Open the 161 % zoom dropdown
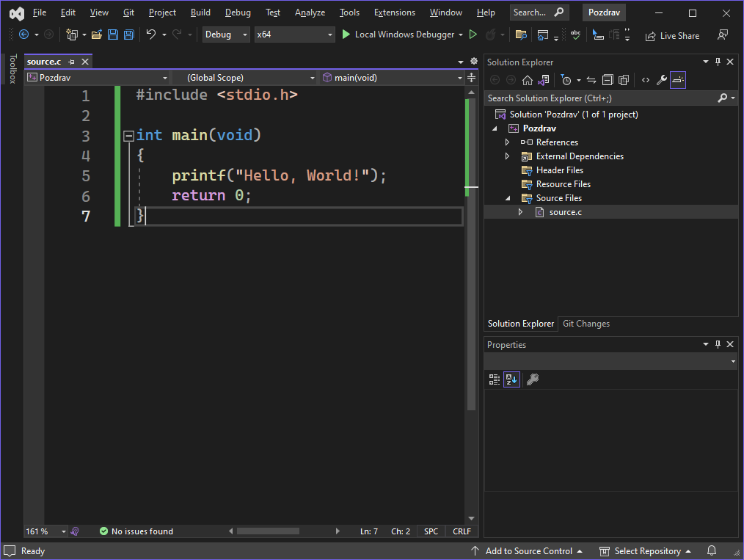Image resolution: width=744 pixels, height=560 pixels. click(x=45, y=531)
